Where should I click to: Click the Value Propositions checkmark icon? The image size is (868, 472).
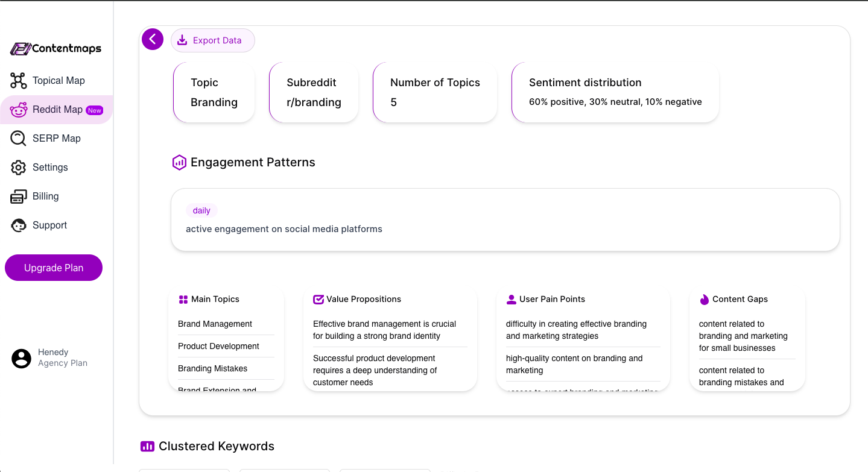point(318,300)
